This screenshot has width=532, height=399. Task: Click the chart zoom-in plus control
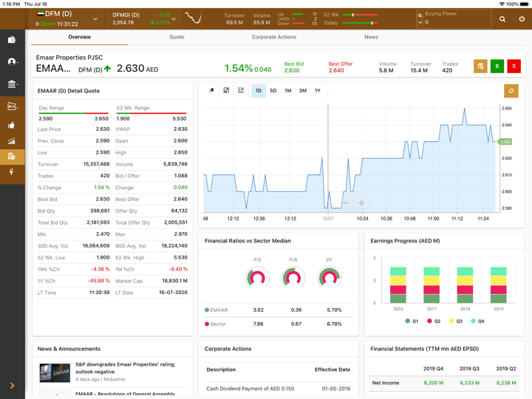tap(361, 202)
